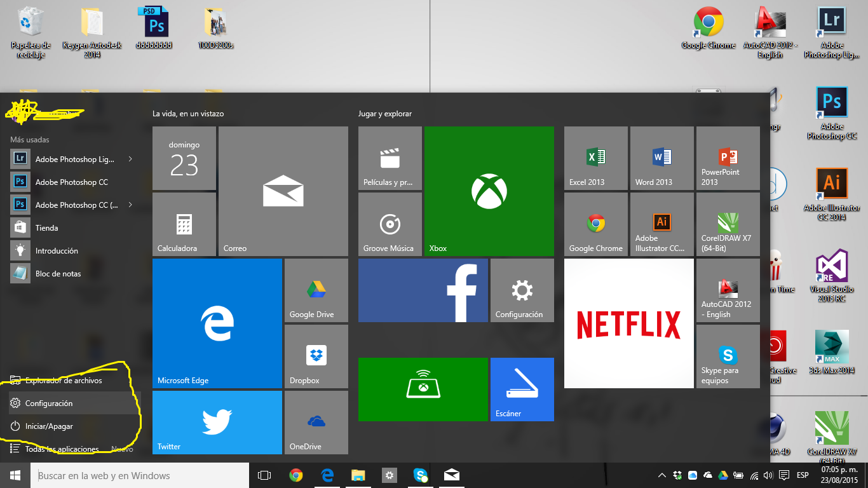Open the Dropbox tile
The width and height of the screenshot is (868, 488).
click(316, 356)
